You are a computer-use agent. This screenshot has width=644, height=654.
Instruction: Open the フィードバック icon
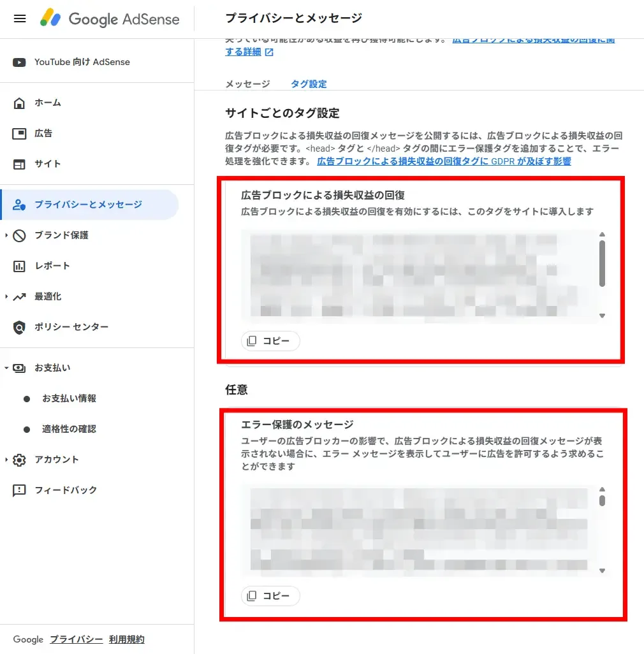coord(19,490)
